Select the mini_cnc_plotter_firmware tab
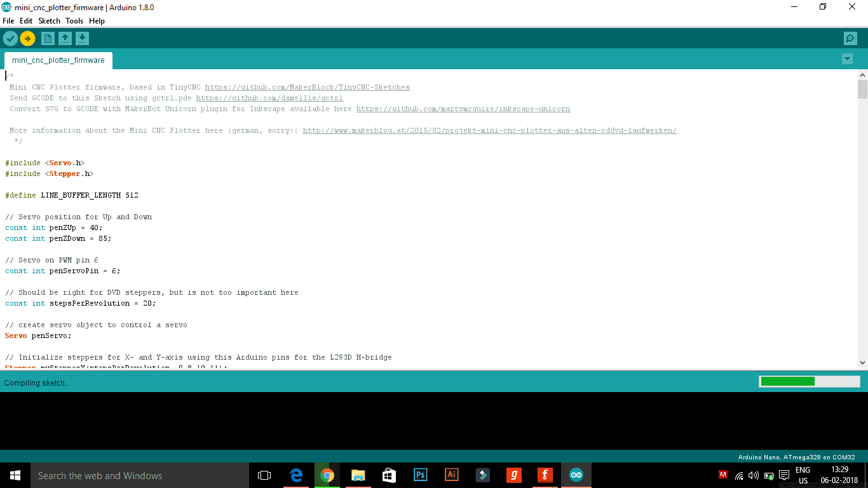Image resolution: width=868 pixels, height=488 pixels. point(58,60)
